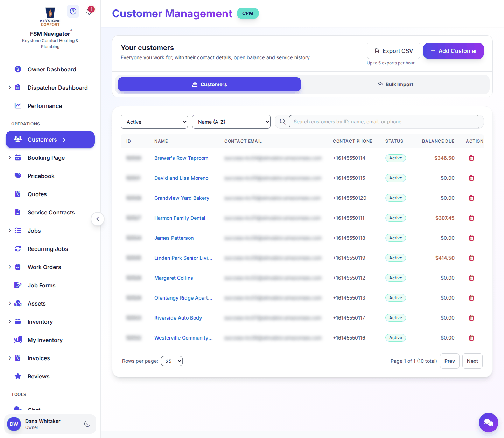Open the notifications bell

(89, 11)
